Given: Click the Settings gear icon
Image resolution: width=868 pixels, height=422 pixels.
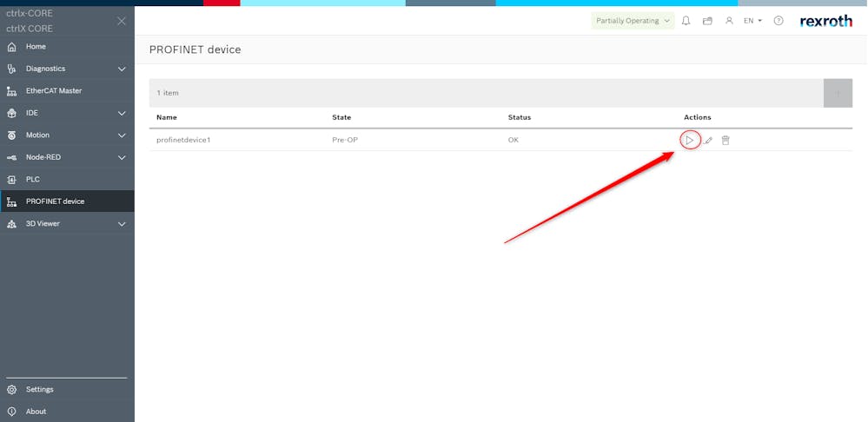Looking at the screenshot, I should [11, 389].
